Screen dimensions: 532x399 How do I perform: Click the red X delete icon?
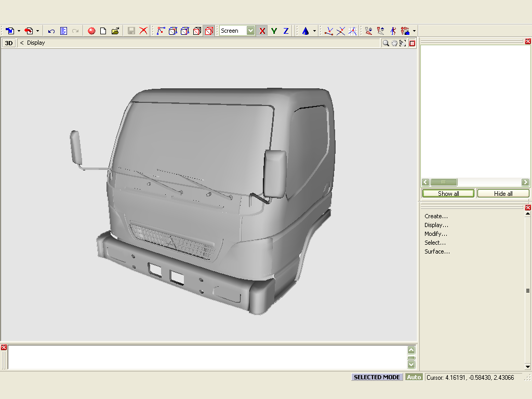143,31
